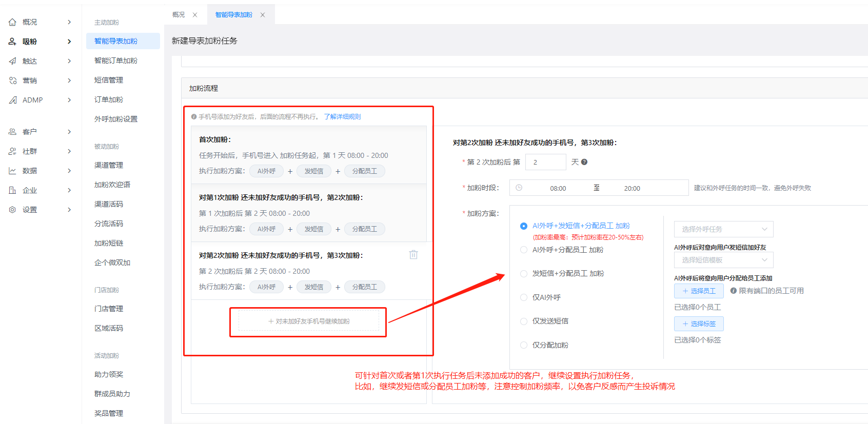
Task: Choose the 仅发送短信 radio option
Action: pyautogui.click(x=524, y=321)
